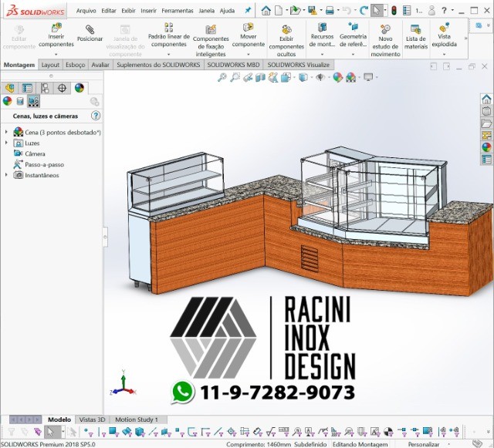The width and height of the screenshot is (494, 448).
Task: Activate the Mover componente tool
Action: (x=249, y=35)
